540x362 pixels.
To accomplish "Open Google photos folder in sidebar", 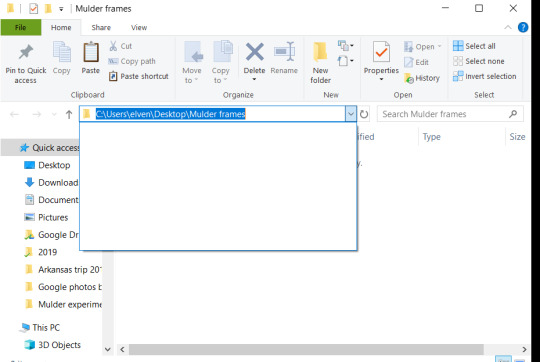I will (x=63, y=287).
